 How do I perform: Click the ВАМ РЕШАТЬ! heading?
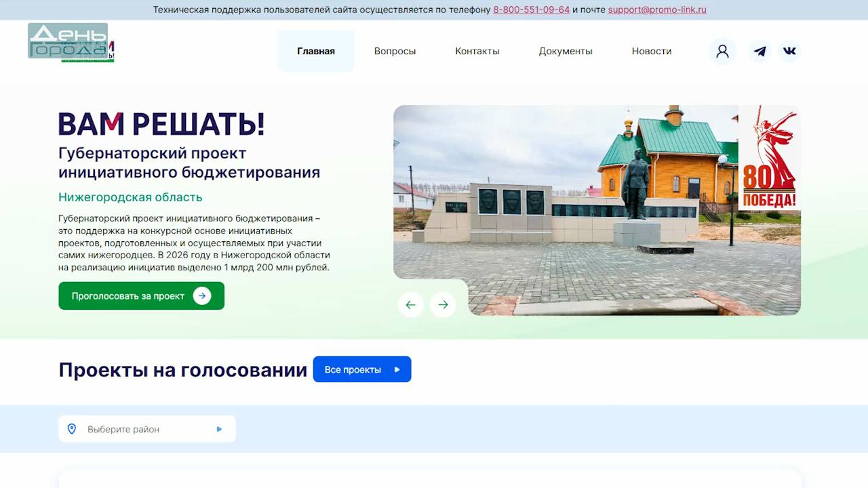[161, 124]
